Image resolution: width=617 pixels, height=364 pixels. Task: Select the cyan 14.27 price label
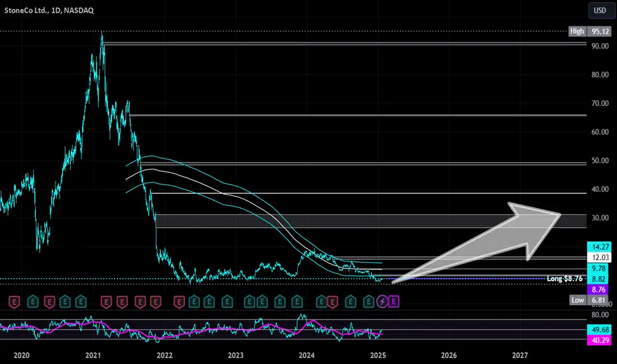click(x=599, y=247)
